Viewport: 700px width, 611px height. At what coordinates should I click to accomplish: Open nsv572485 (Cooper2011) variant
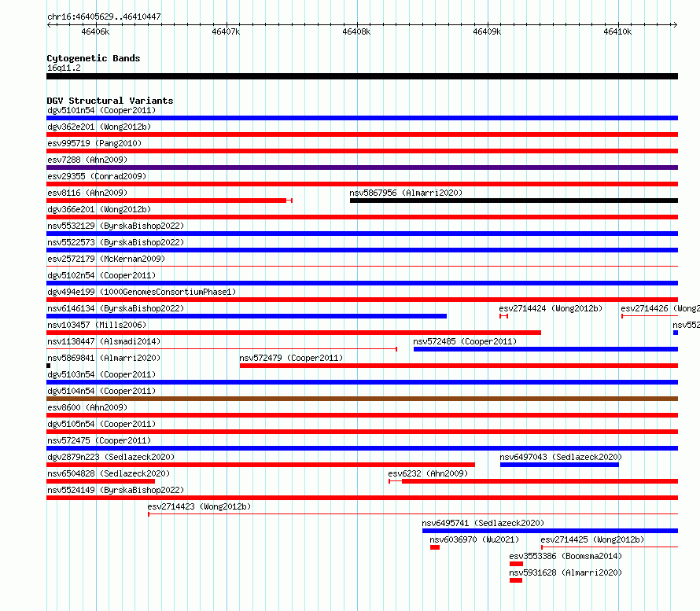pyautogui.click(x=465, y=341)
